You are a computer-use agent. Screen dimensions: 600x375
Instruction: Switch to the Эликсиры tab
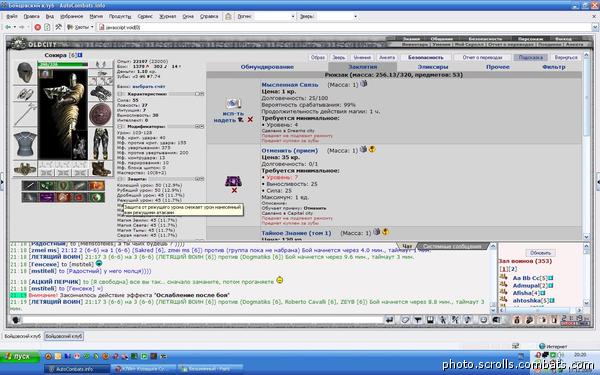[x=433, y=67]
